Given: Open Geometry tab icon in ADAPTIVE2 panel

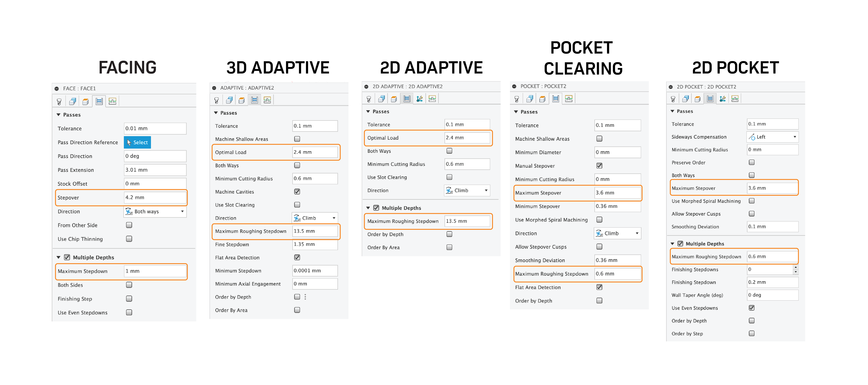Looking at the screenshot, I should 229,100.
